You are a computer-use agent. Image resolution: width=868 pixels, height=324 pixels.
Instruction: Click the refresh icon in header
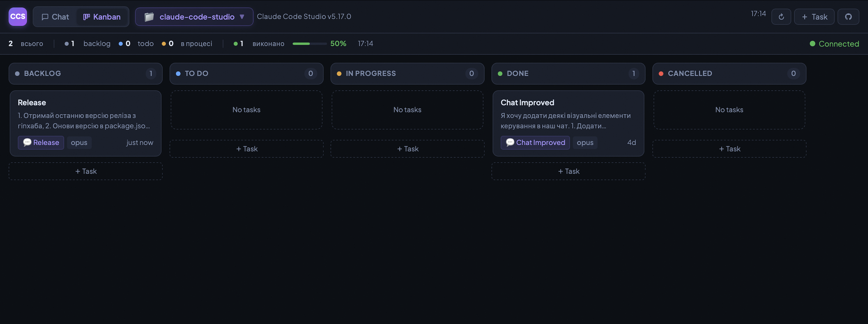click(781, 17)
